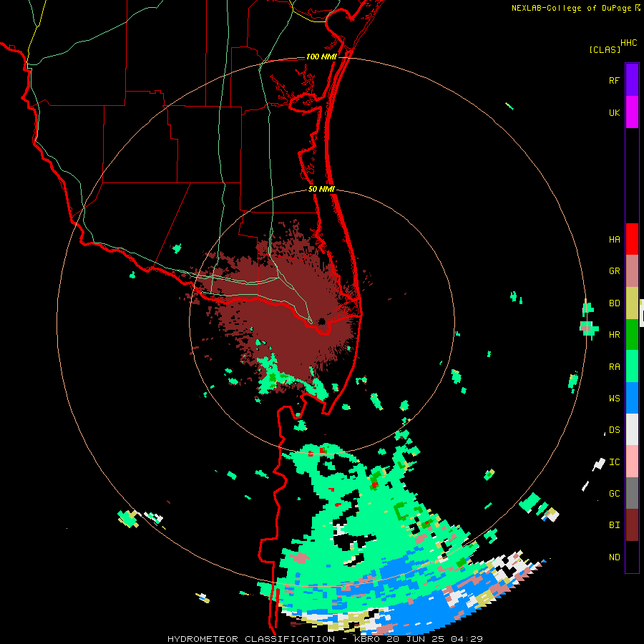The height and width of the screenshot is (644, 644).
Task: Select the GR pink legend swatch
Action: [x=632, y=270]
